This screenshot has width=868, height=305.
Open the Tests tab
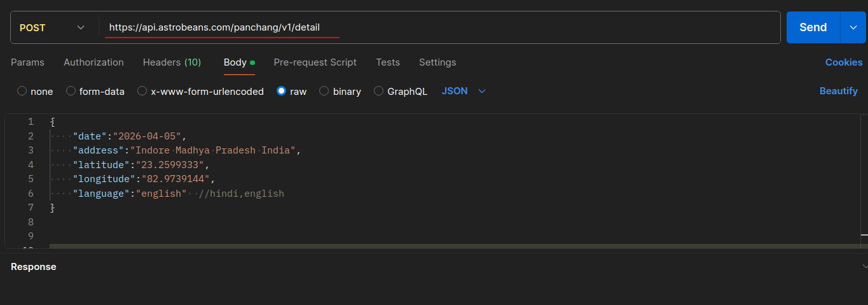point(387,62)
